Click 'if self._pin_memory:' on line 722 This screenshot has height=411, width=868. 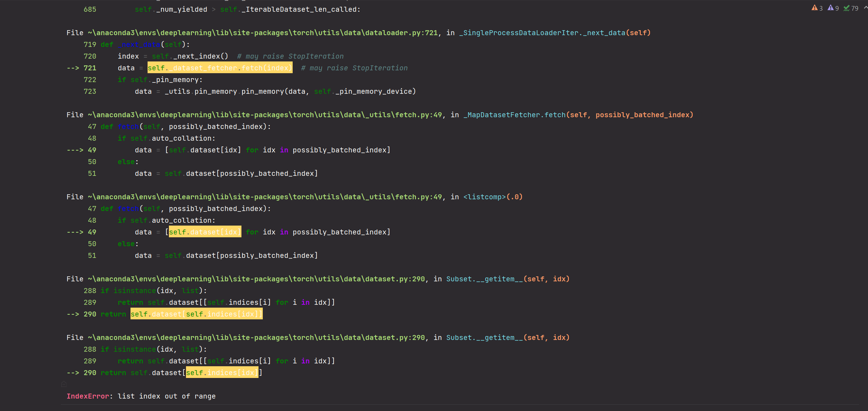coord(160,80)
